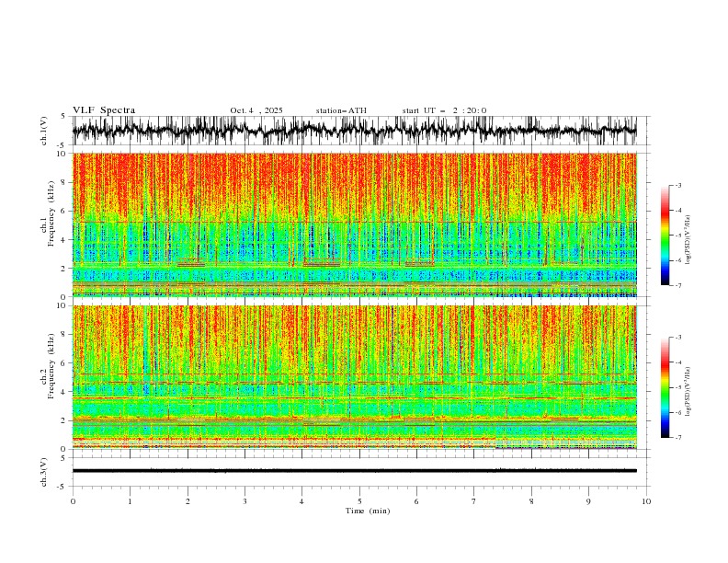Click the "-5" label on ch.1 color bar
The width and height of the screenshot is (728, 563).
[677, 236]
